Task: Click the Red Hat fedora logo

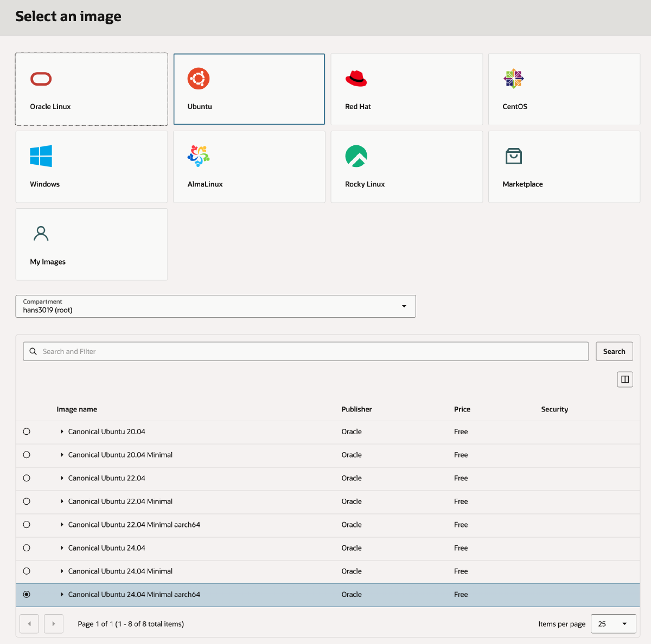Action: [356, 79]
